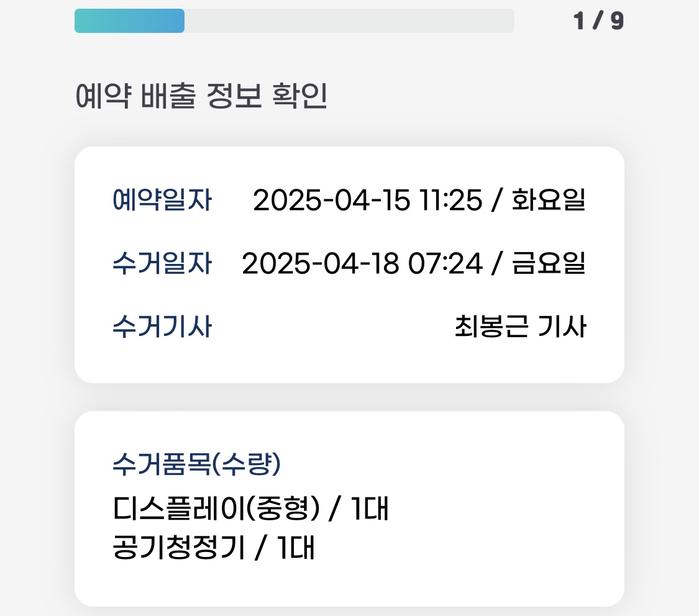Image resolution: width=699 pixels, height=616 pixels.
Task: Select the 공기청정기 item name
Action: pyautogui.click(x=178, y=549)
